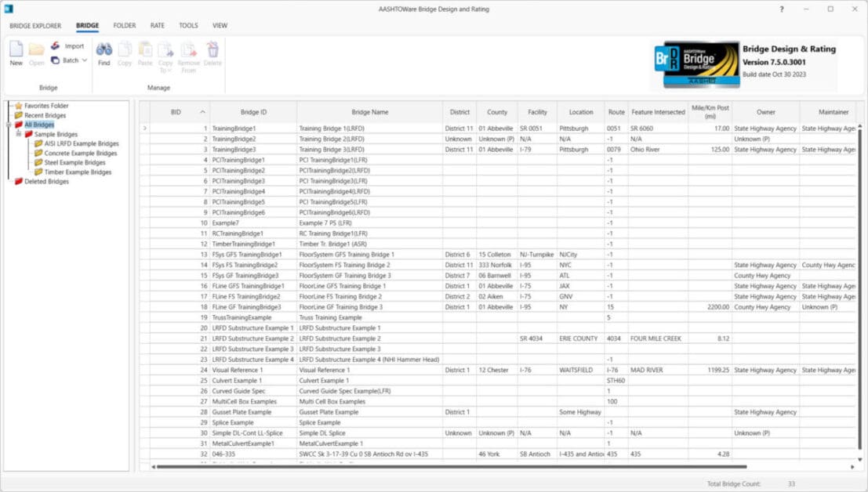Click the MAD RIVER feature cell
The image size is (868, 492).
[658, 370]
